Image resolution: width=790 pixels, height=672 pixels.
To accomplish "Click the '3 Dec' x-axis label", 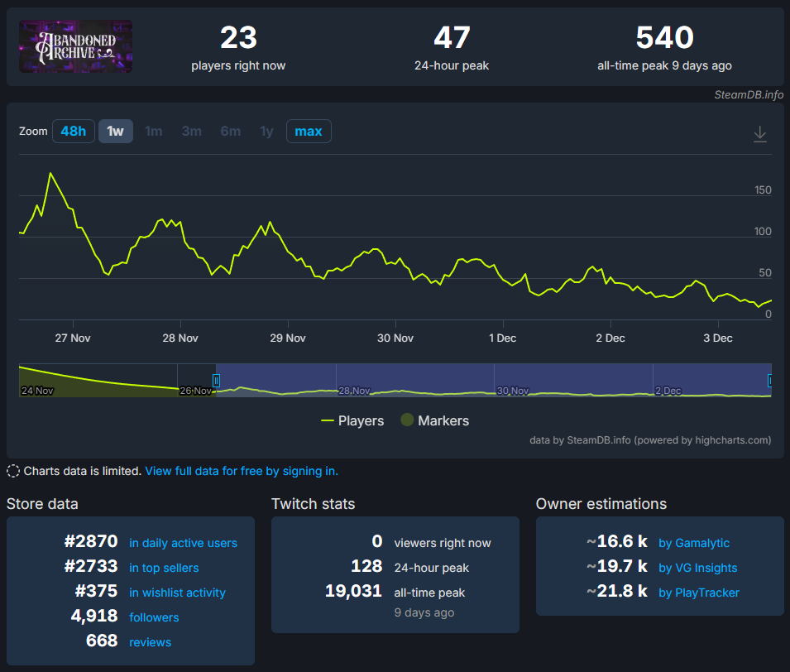I will click(x=717, y=338).
